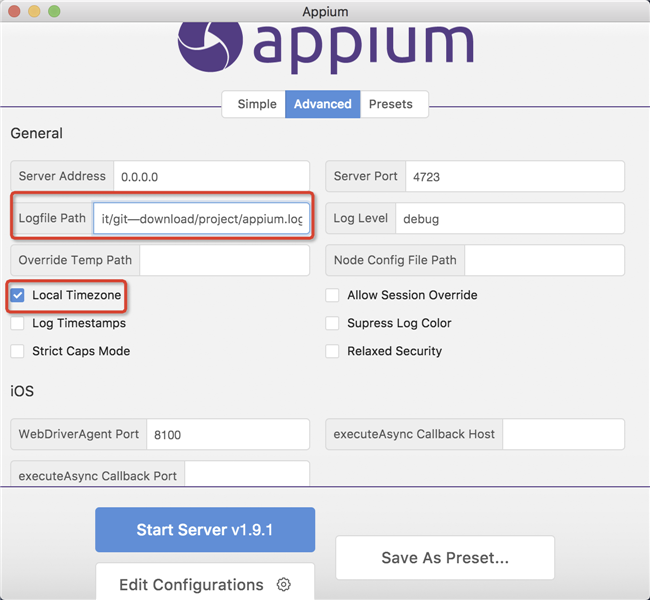Click the executeAsync Callback Port input
Screen dimensions: 650x600
(x=247, y=474)
